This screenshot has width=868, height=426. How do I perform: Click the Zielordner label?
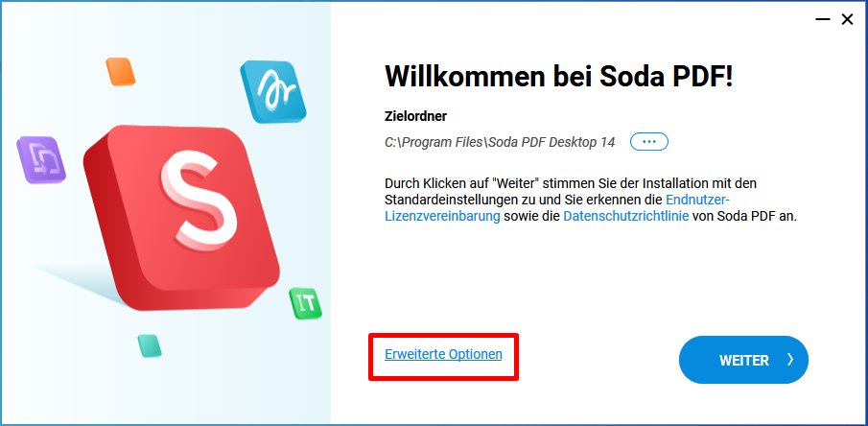(415, 116)
